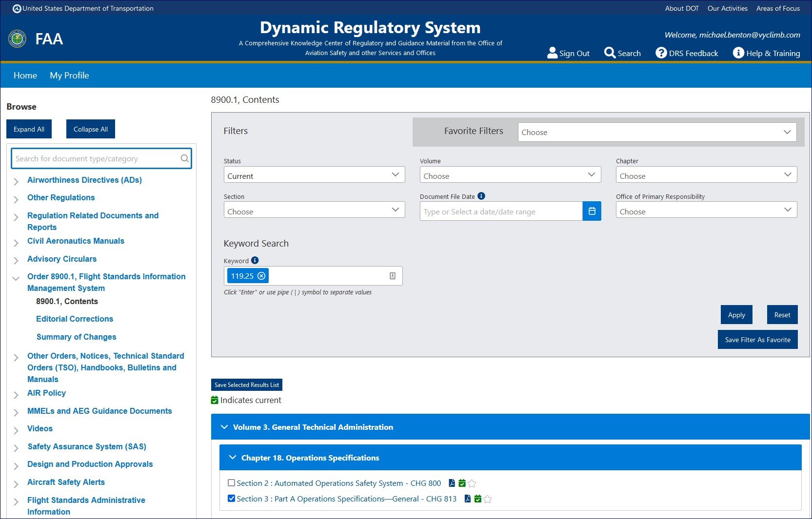Screen dimensions: 812x519
Task: Click the Sign Out user icon
Action: (552, 53)
